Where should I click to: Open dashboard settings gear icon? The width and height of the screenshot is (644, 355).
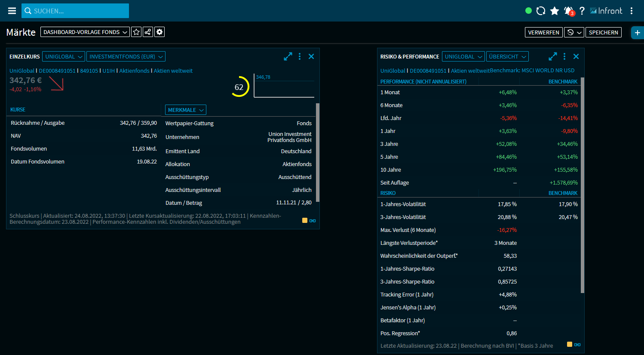pyautogui.click(x=159, y=32)
